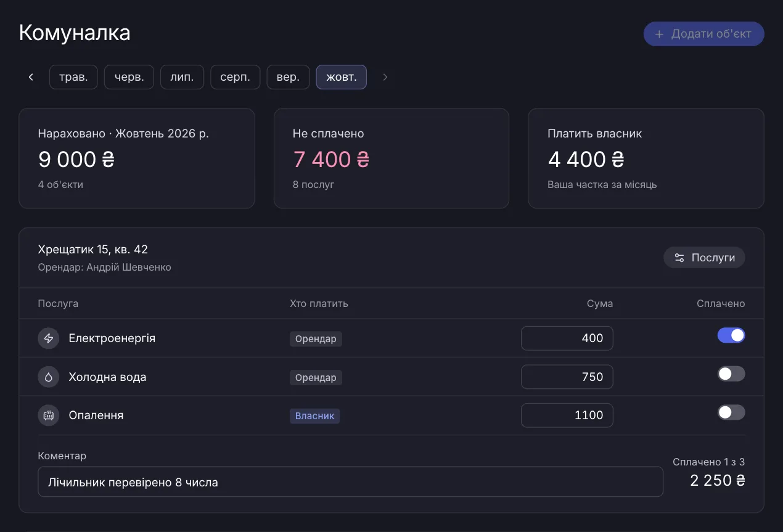This screenshot has width=783, height=532.
Task: Click the Ваша частка за місяць caption
Action: pyautogui.click(x=602, y=185)
